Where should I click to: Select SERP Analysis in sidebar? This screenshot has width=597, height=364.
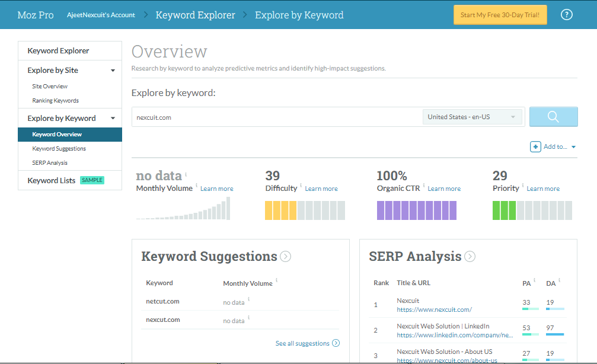(50, 162)
